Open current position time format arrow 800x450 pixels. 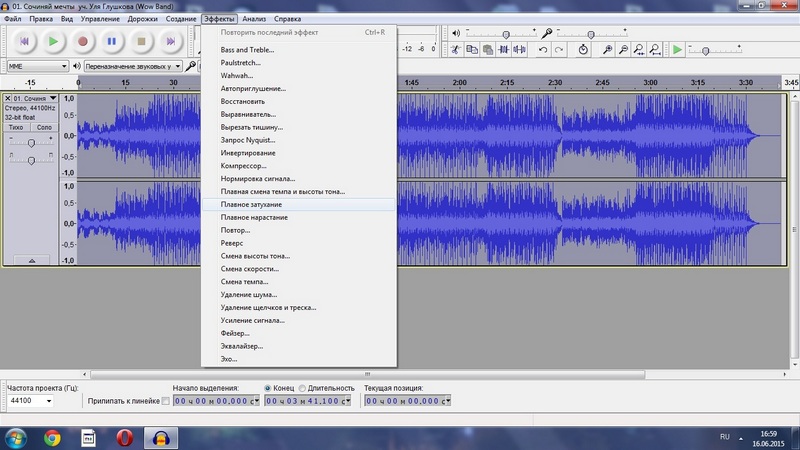point(447,401)
